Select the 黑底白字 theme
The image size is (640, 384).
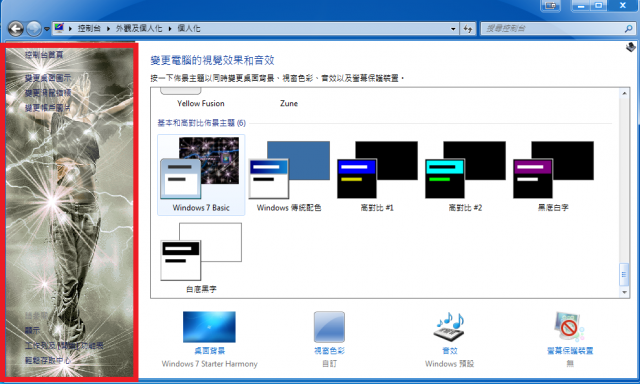[553, 175]
